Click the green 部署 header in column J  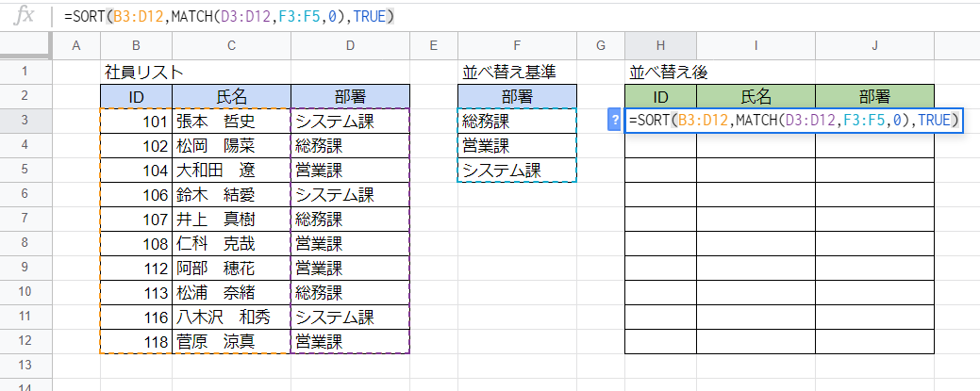874,96
